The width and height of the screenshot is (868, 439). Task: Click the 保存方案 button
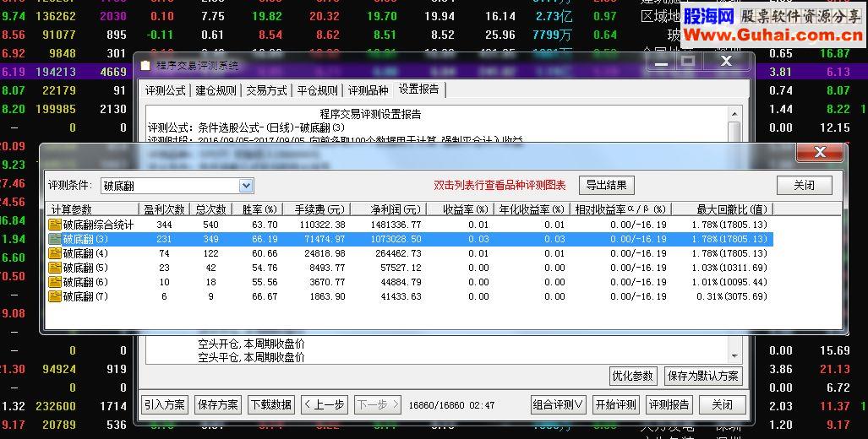click(x=217, y=404)
